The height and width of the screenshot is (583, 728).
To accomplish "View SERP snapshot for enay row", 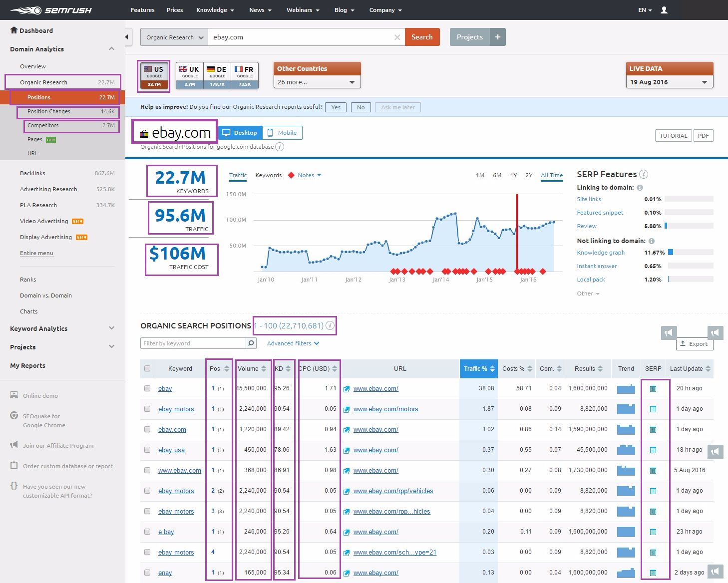I will pos(653,573).
